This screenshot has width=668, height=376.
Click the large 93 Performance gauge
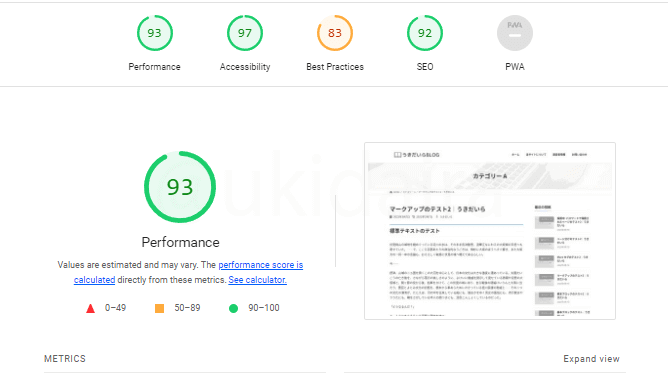pyautogui.click(x=180, y=187)
